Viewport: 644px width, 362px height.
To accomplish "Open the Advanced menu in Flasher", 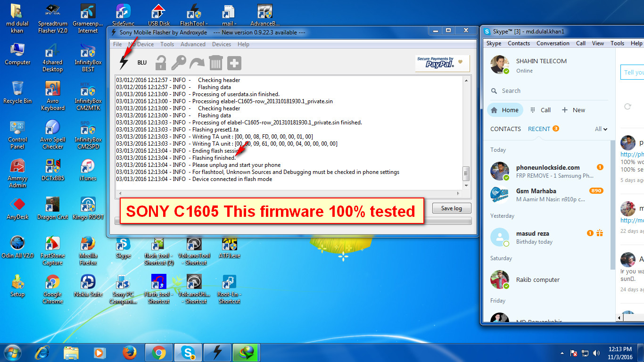I will coord(193,44).
